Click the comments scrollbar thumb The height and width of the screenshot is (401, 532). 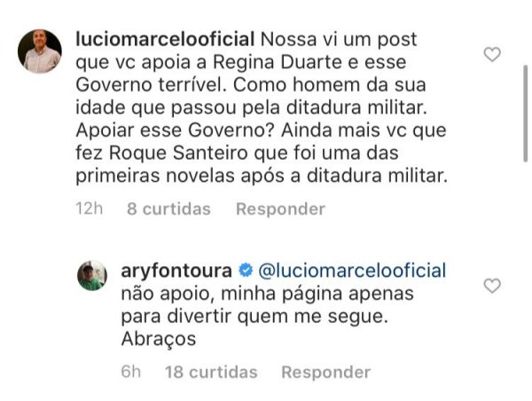click(x=526, y=114)
